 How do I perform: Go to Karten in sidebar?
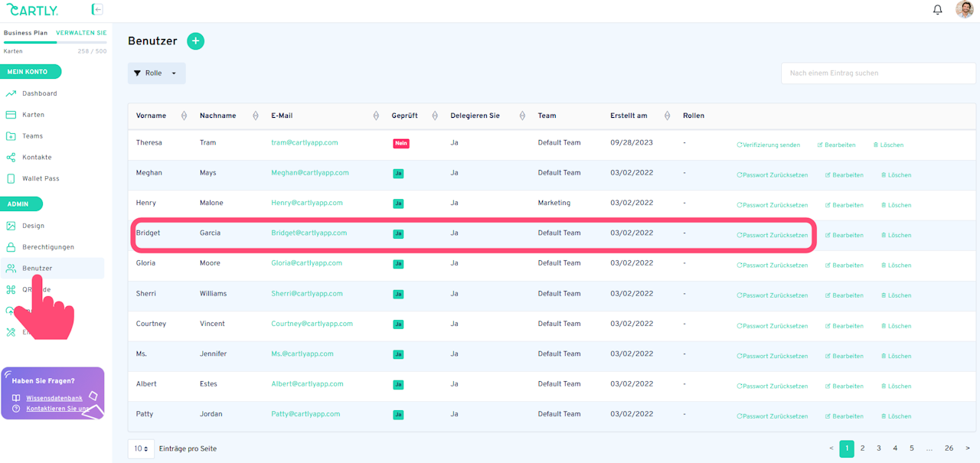click(33, 115)
